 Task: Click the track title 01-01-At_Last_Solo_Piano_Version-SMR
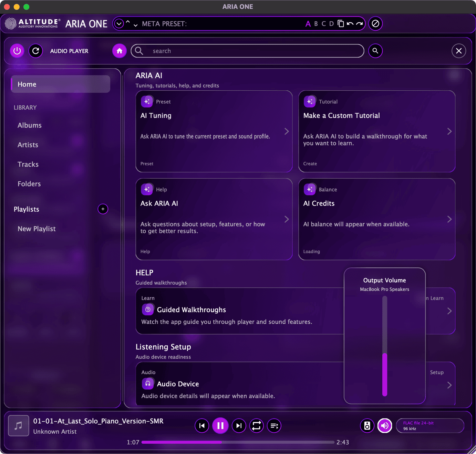pos(99,421)
